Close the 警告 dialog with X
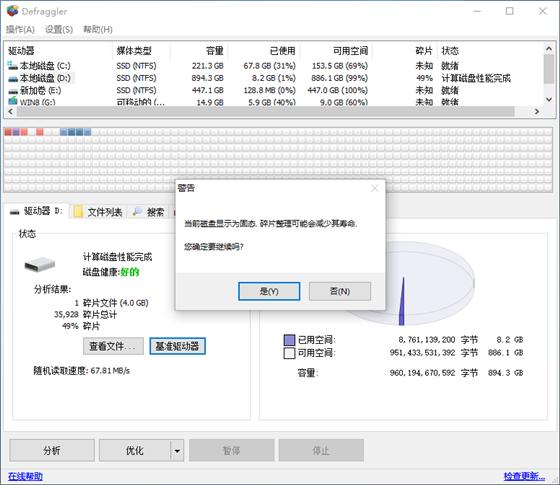Screen dimensions: 560x485 pyautogui.click(x=375, y=188)
